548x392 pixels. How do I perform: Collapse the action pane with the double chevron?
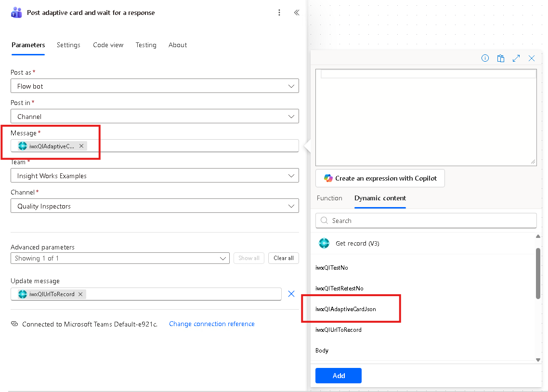[x=296, y=12]
